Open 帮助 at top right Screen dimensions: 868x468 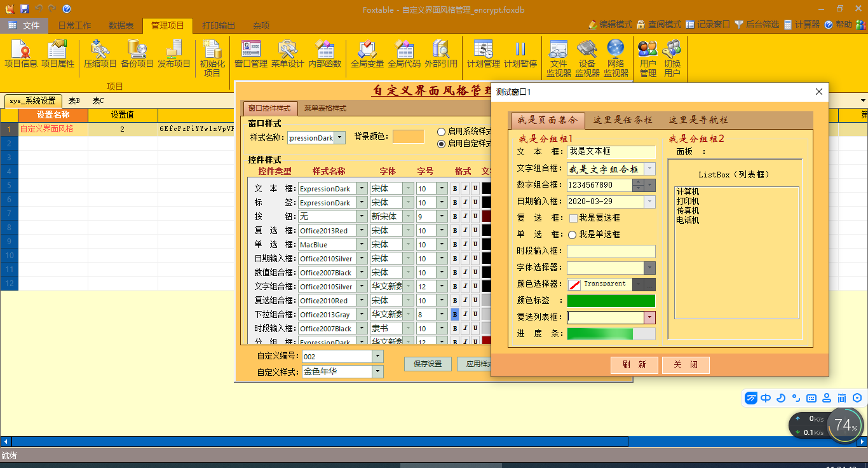click(838, 25)
